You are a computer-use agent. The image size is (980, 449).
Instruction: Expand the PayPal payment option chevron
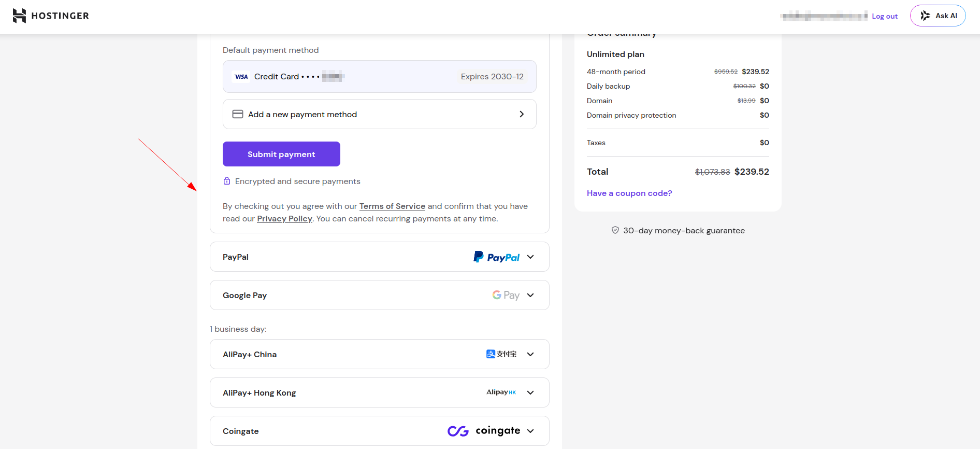[x=530, y=257]
